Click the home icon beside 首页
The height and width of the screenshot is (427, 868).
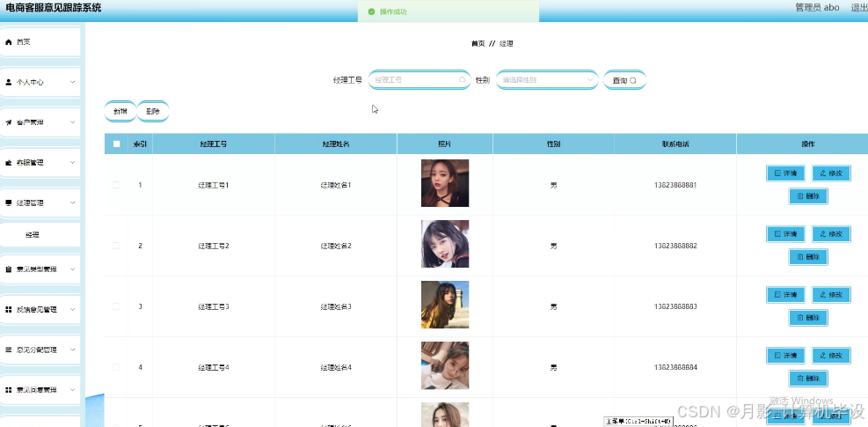click(8, 42)
